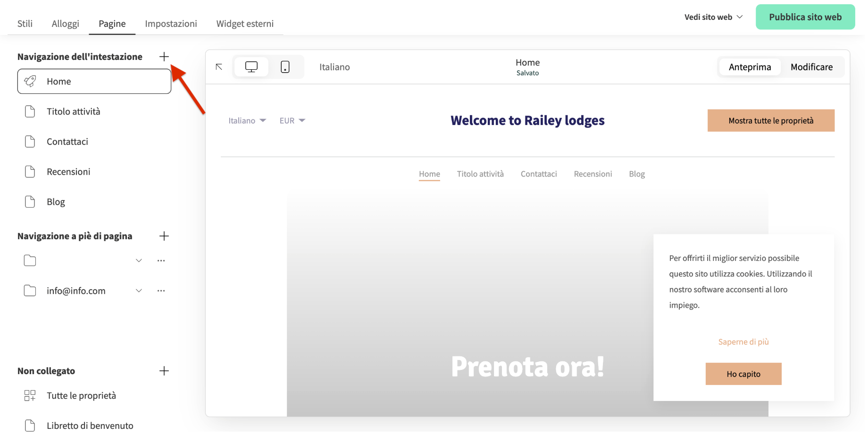Viewport: 868px width, 435px height.
Task: Switch editor to Modificare mode
Action: pyautogui.click(x=811, y=67)
